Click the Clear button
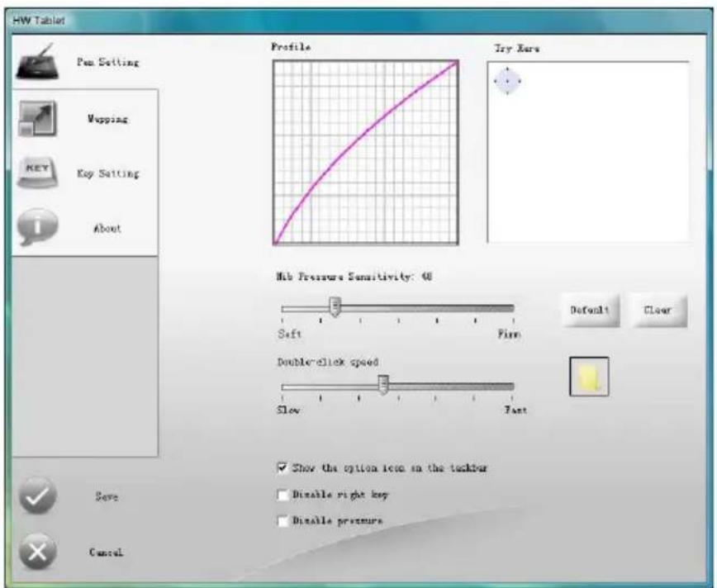 click(658, 311)
